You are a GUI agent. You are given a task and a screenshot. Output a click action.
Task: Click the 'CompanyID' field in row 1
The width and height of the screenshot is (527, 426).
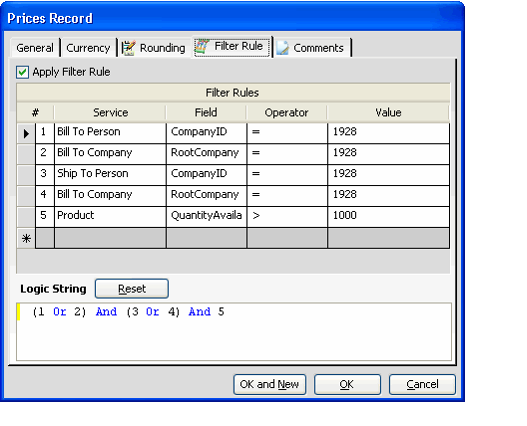[206, 133]
